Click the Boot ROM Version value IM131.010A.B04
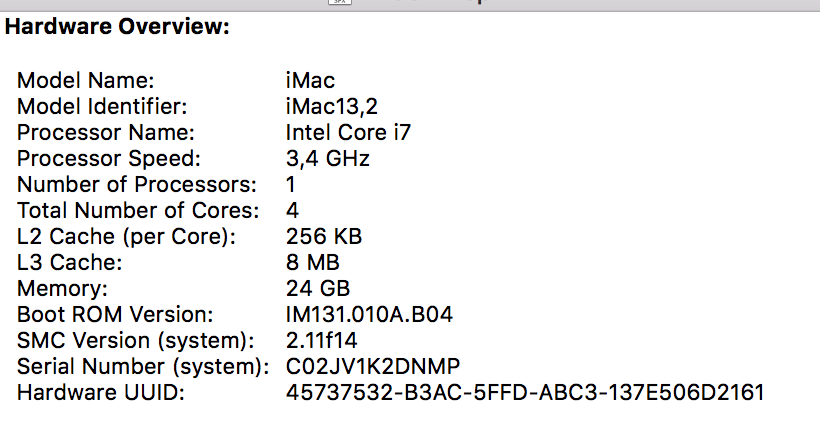The width and height of the screenshot is (820, 428). click(369, 314)
